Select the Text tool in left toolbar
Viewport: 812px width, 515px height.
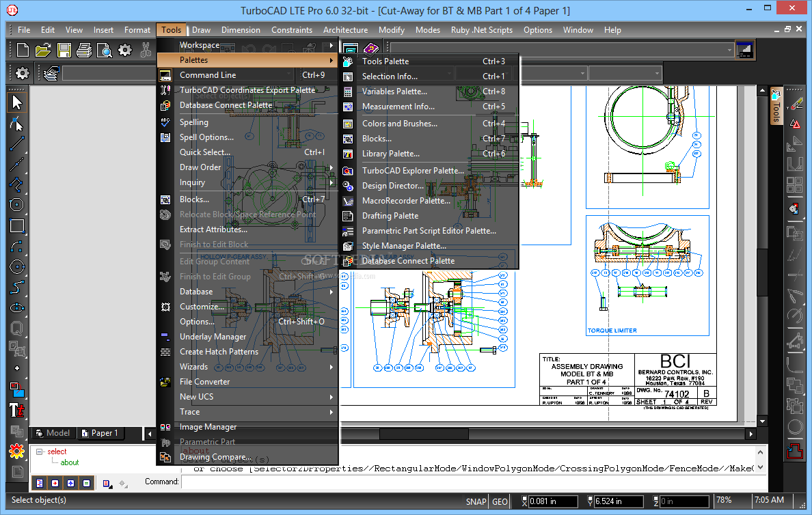point(16,410)
